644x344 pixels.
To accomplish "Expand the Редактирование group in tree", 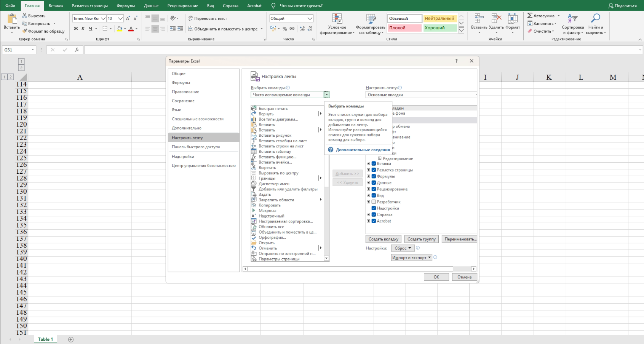I will (x=380, y=158).
